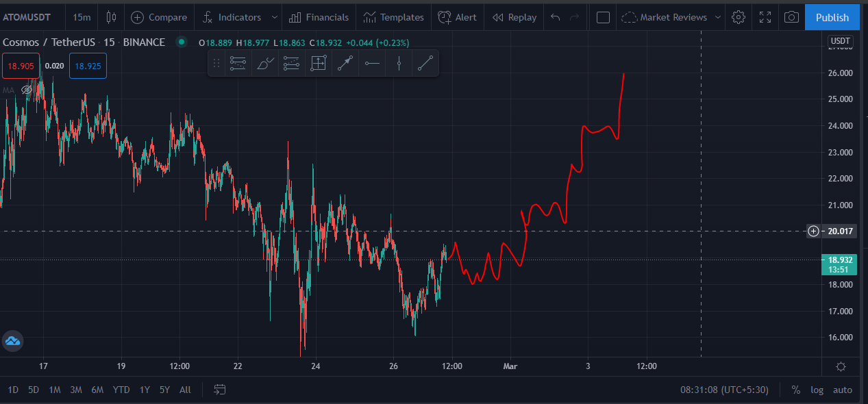Click the Cosmos / TetherUS chart title
The width and height of the screenshot is (868, 404).
point(84,42)
